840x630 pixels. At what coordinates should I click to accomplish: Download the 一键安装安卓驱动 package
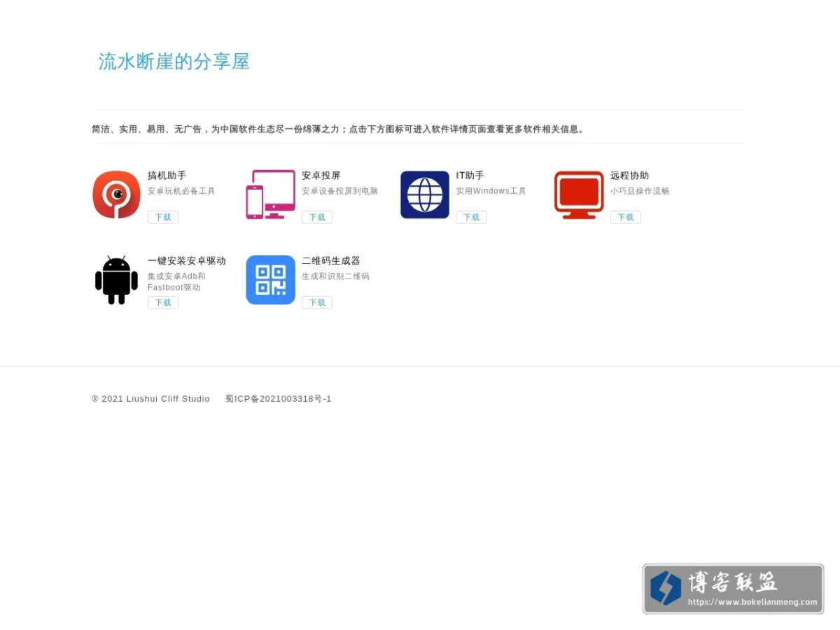(163, 302)
